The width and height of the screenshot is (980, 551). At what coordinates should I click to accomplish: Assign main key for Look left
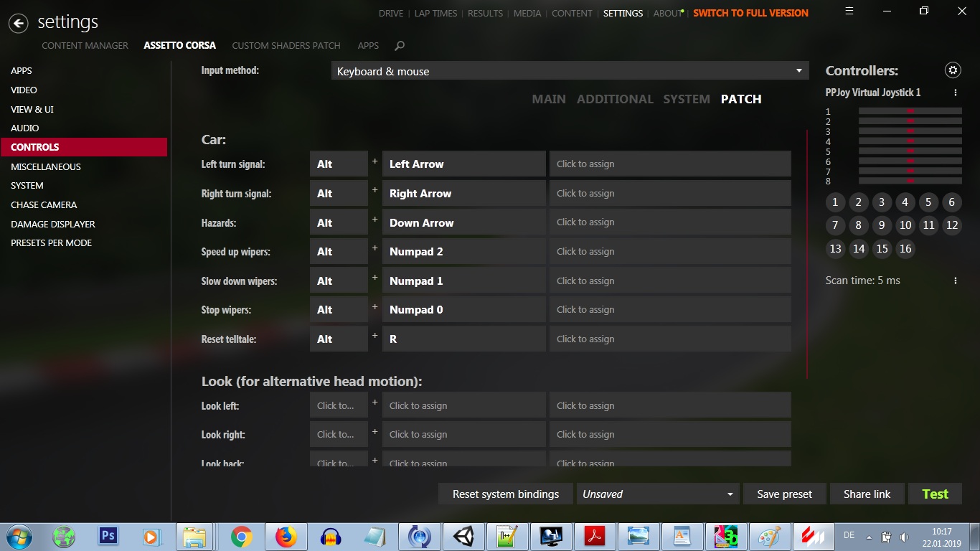463,405
